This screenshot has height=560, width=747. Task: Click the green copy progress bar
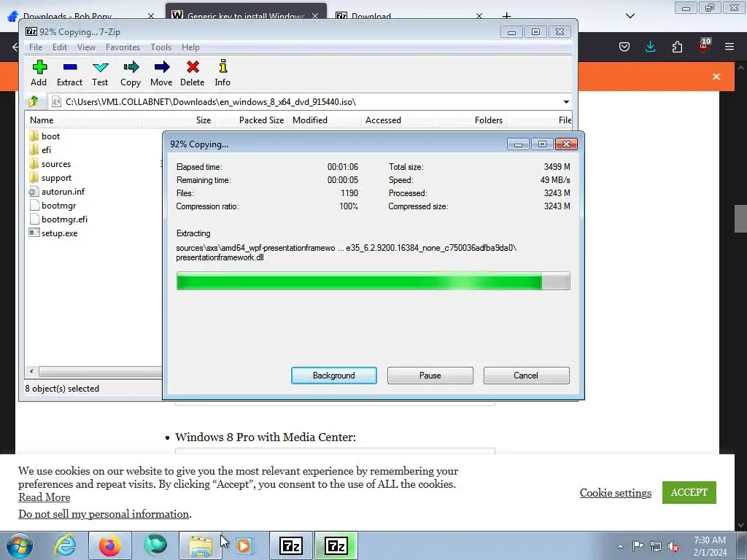(373, 281)
